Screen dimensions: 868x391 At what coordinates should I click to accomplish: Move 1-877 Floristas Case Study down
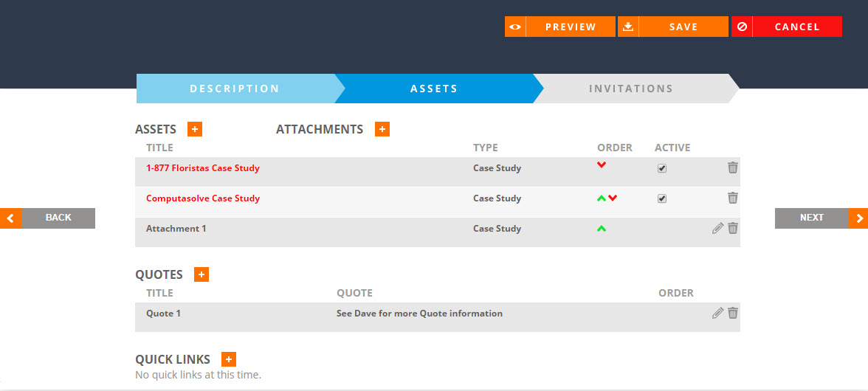coord(602,165)
